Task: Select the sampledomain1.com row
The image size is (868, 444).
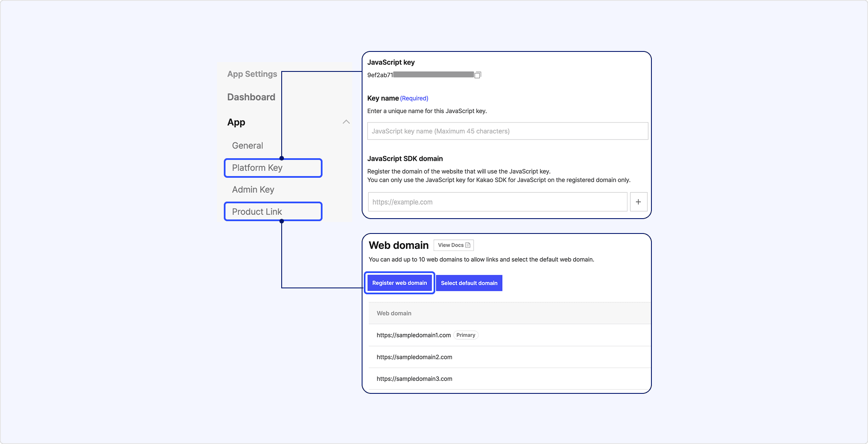Action: (413, 335)
